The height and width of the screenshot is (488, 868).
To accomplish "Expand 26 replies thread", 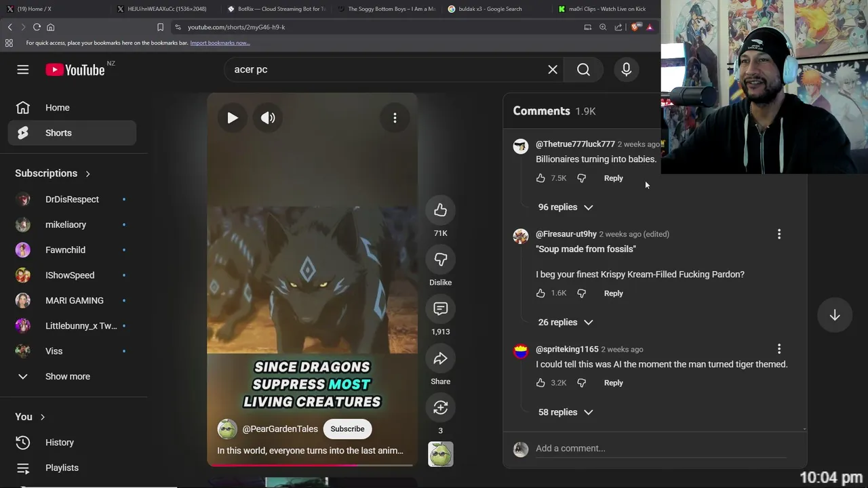I will pyautogui.click(x=566, y=323).
